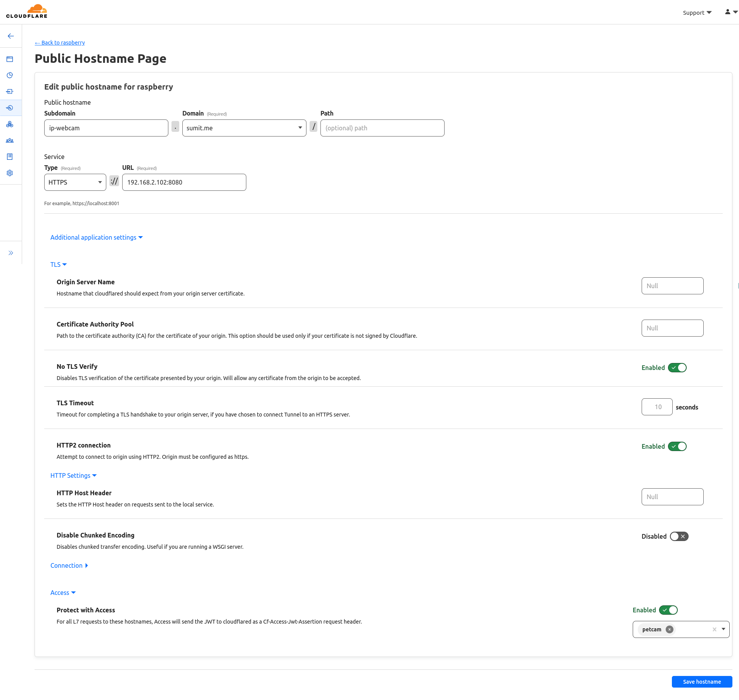Click the Save hostname button

pyautogui.click(x=702, y=682)
